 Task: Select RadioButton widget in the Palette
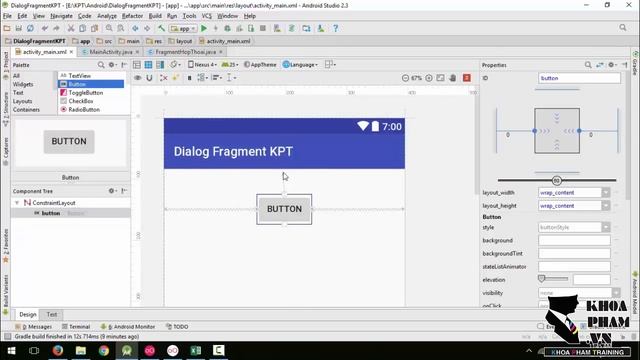pos(84,109)
